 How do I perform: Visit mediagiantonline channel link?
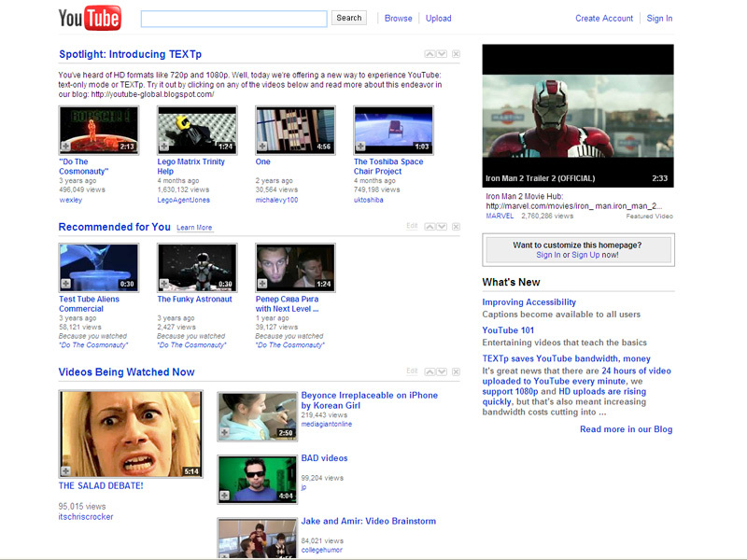[326, 424]
